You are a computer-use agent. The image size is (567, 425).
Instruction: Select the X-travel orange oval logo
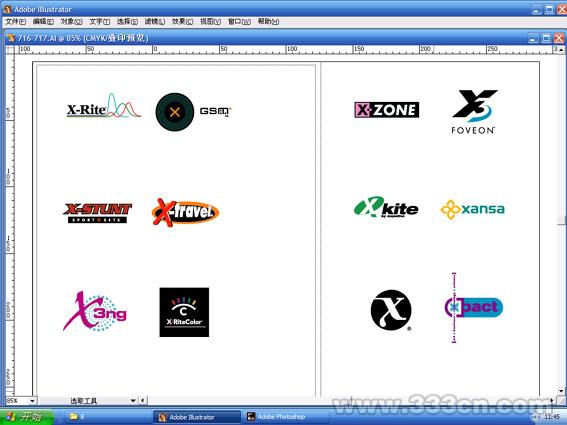[186, 212]
